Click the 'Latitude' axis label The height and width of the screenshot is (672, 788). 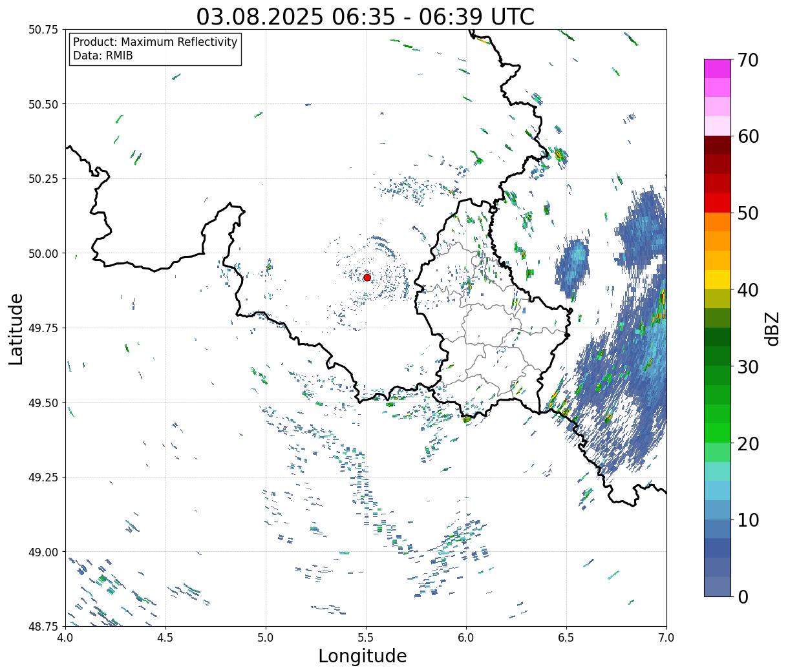[x=16, y=328]
